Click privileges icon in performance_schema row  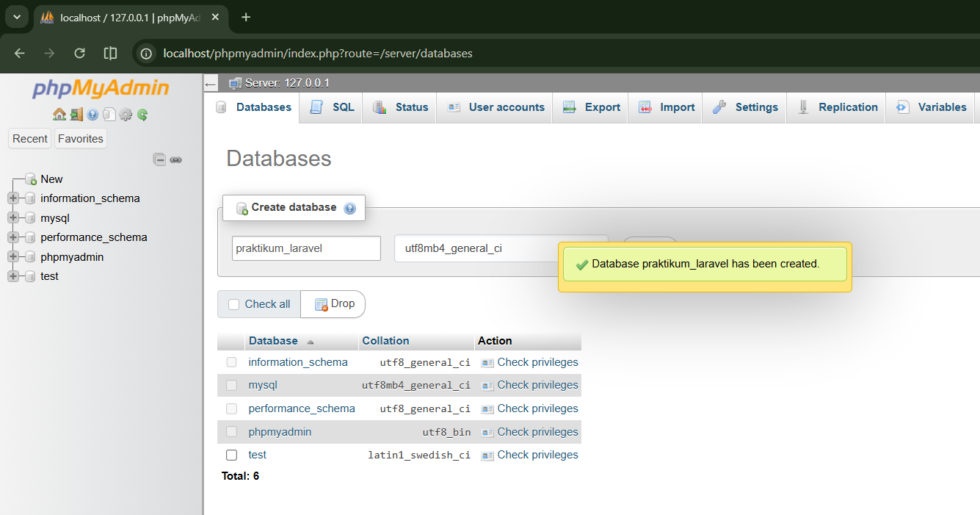point(487,409)
